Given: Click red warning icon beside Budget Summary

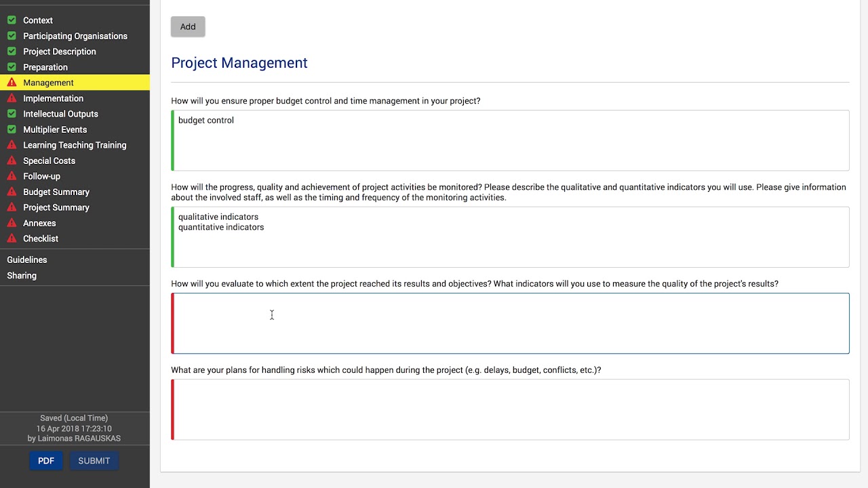Looking at the screenshot, I should [x=12, y=192].
